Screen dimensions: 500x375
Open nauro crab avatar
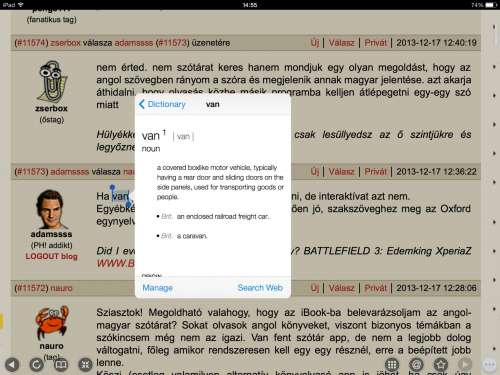[52, 322]
